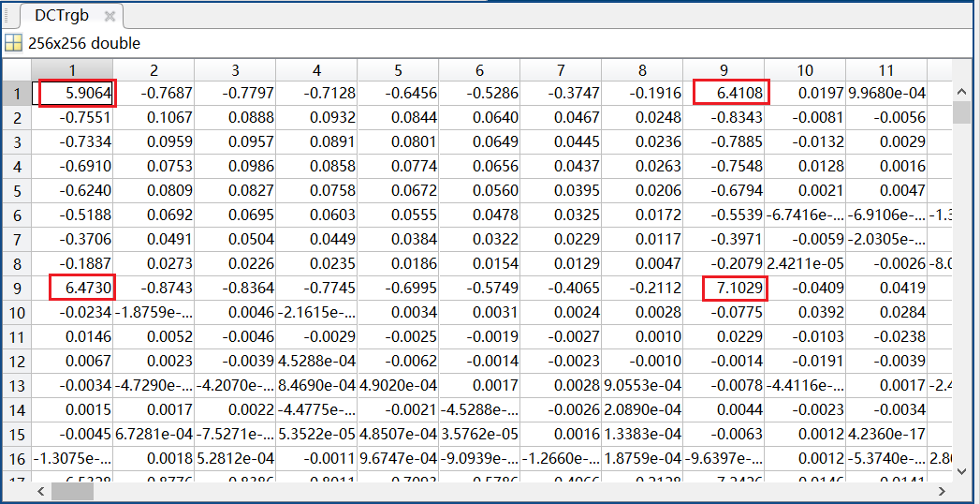Click cell containing 6.4108
Image resolution: width=980 pixels, height=504 pixels.
pyautogui.click(x=724, y=94)
